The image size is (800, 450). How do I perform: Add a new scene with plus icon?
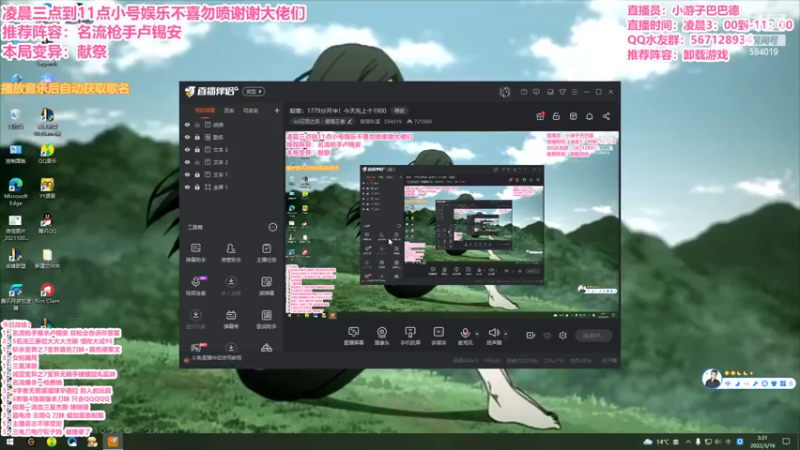click(x=277, y=110)
